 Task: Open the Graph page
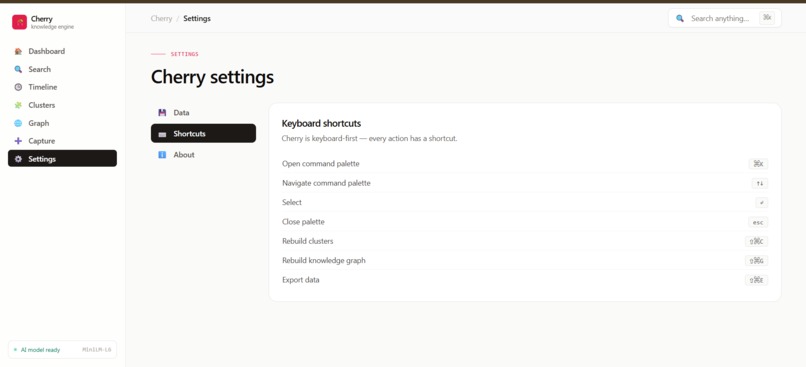(62, 123)
